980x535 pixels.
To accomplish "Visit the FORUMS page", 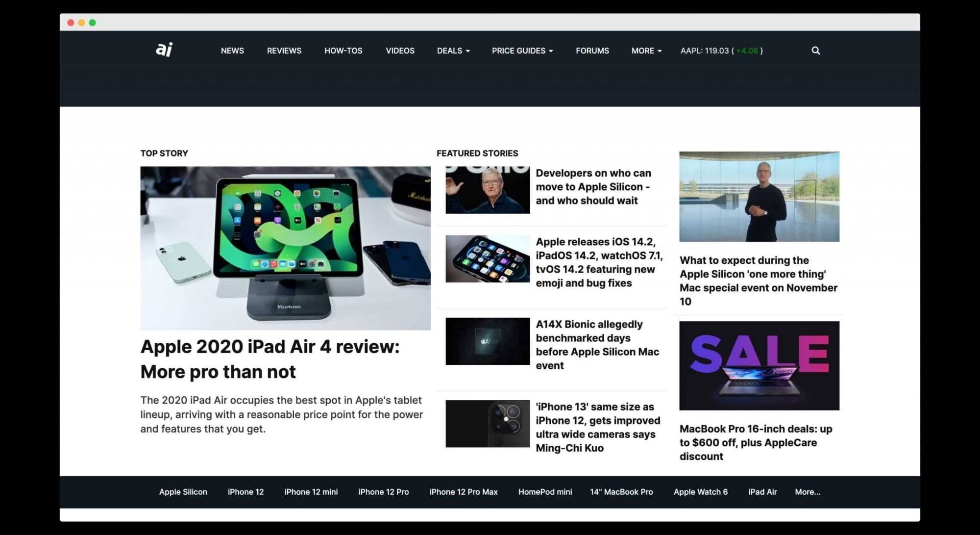I will 592,51.
